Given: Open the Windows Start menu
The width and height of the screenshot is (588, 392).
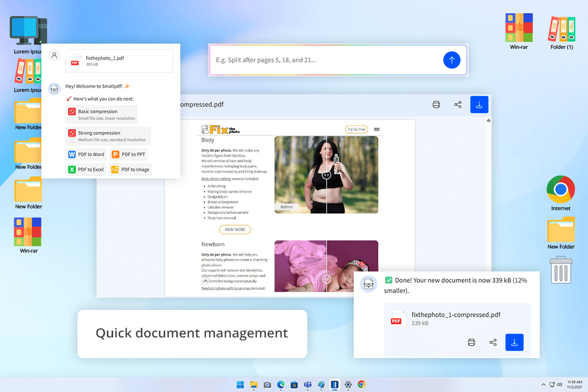Looking at the screenshot, I should [x=241, y=385].
